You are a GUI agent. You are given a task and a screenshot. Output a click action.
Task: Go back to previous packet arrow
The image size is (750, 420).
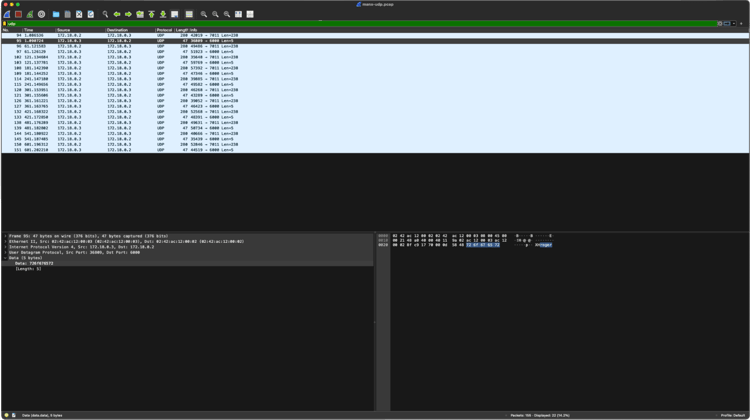(x=117, y=14)
